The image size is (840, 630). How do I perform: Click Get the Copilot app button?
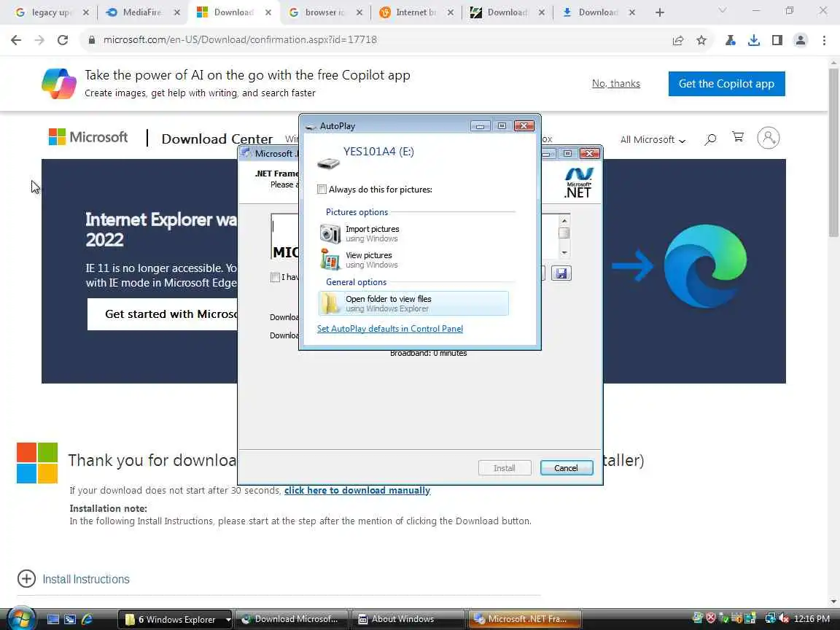(726, 84)
